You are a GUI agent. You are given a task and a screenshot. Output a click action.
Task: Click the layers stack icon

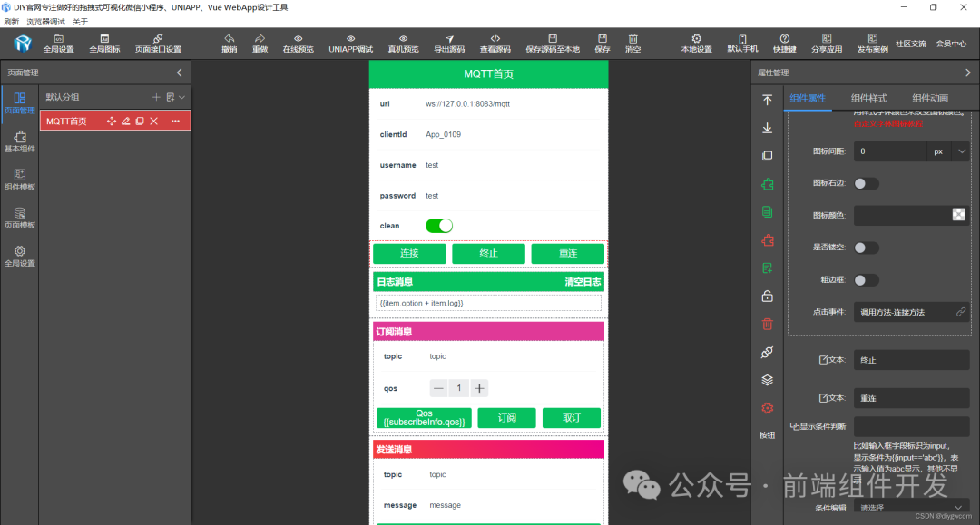(767, 380)
